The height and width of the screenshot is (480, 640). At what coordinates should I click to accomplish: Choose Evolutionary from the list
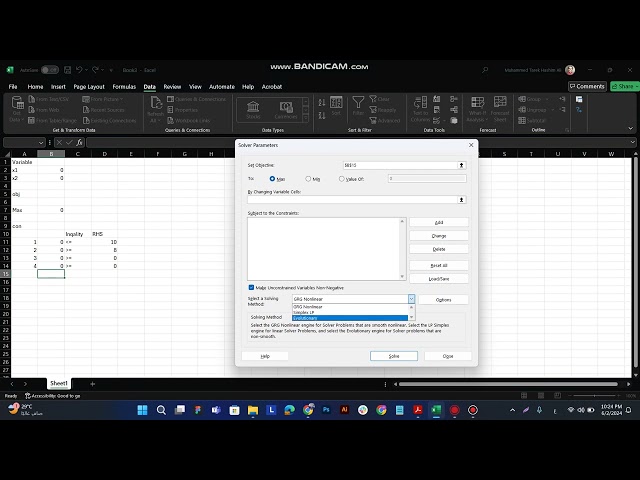350,318
